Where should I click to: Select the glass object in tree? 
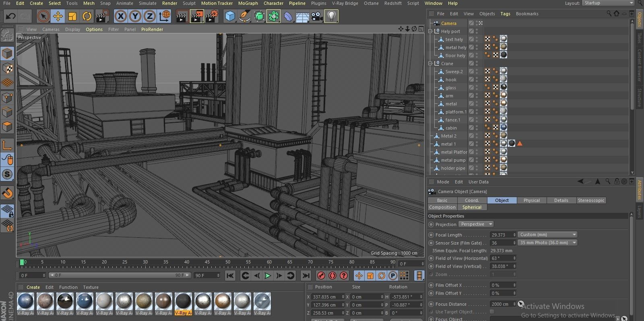click(450, 88)
